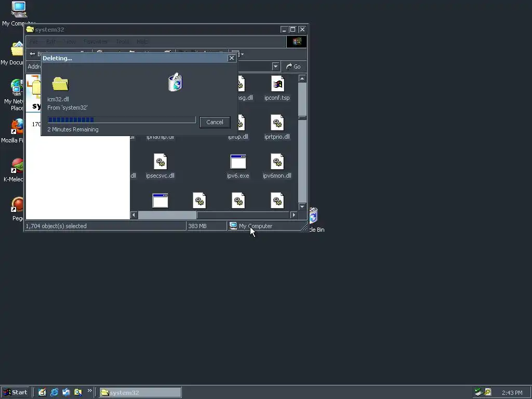Viewport: 532px width, 399px height.
Task: Click the folder search icon in quick launch
Action: click(x=78, y=392)
